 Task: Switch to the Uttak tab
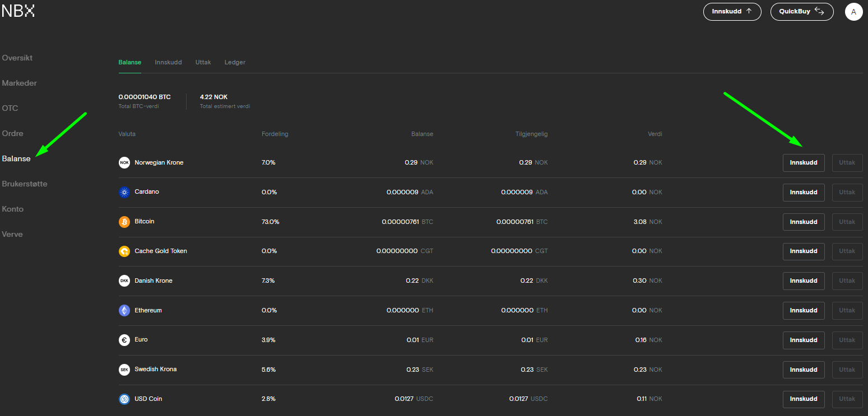pos(203,62)
